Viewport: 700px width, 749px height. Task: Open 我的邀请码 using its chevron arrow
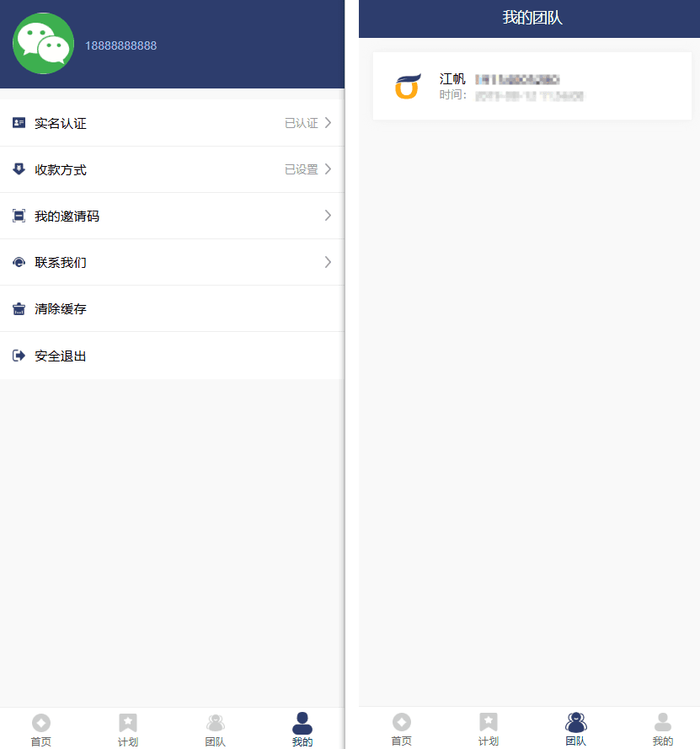(x=328, y=216)
